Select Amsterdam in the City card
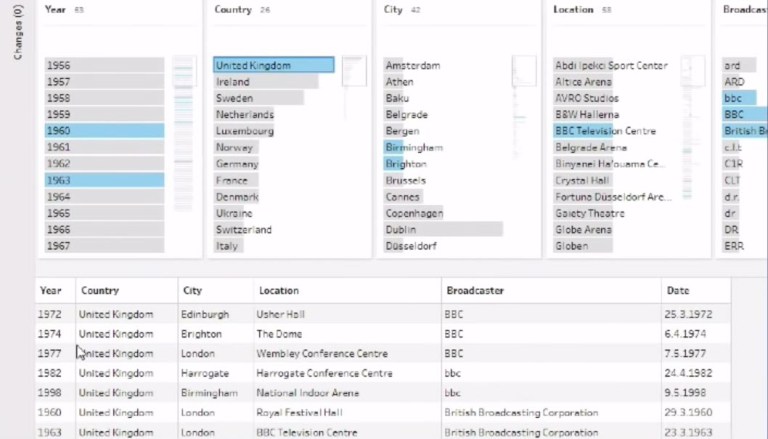This screenshot has width=768, height=439. point(412,65)
